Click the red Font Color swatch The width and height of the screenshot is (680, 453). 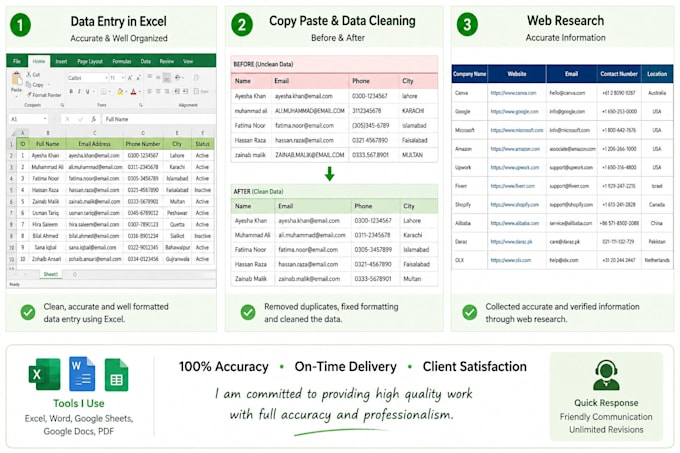[133, 91]
